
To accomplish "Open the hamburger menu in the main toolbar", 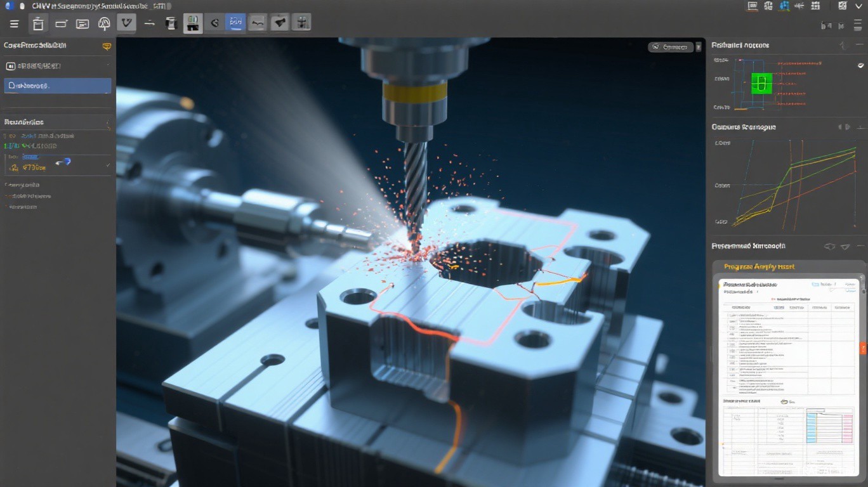I will tap(14, 24).
